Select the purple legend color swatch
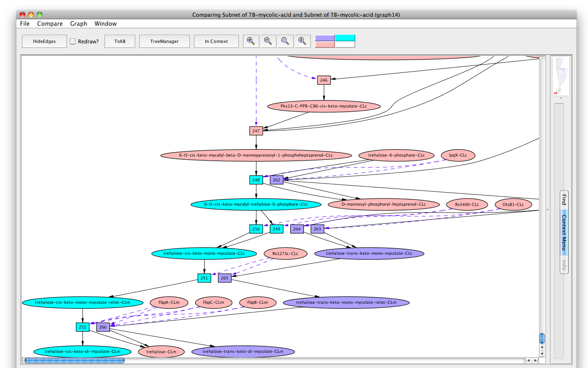This screenshot has width=588, height=368. (325, 38)
